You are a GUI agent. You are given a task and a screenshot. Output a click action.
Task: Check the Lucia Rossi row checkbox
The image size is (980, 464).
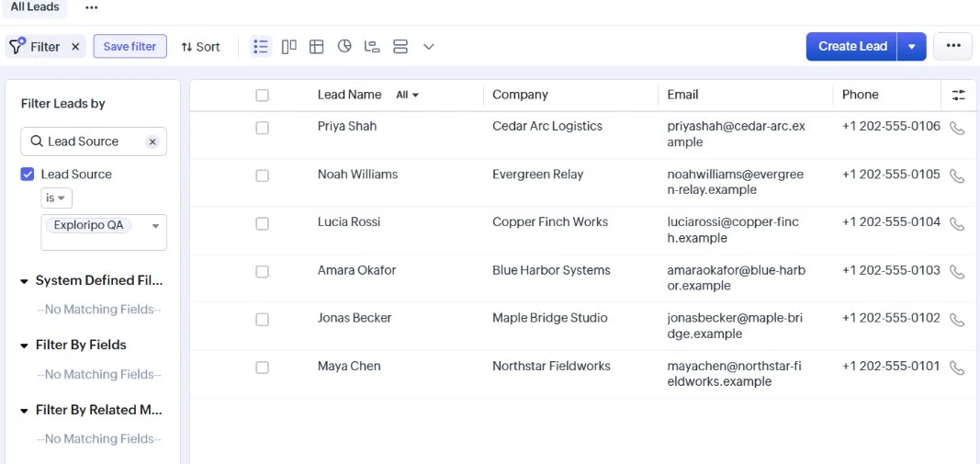tap(263, 223)
